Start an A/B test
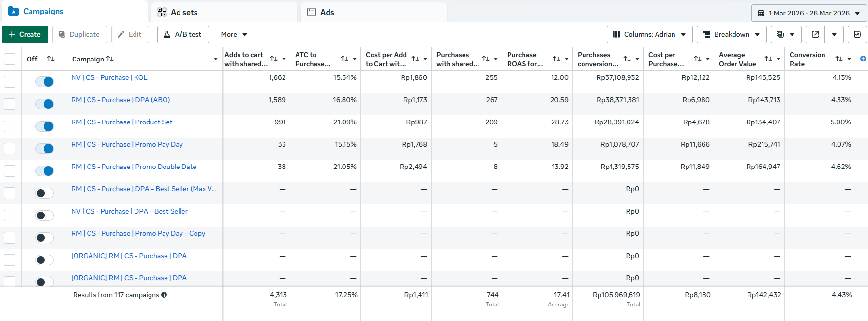This screenshot has width=868, height=321. pos(183,34)
